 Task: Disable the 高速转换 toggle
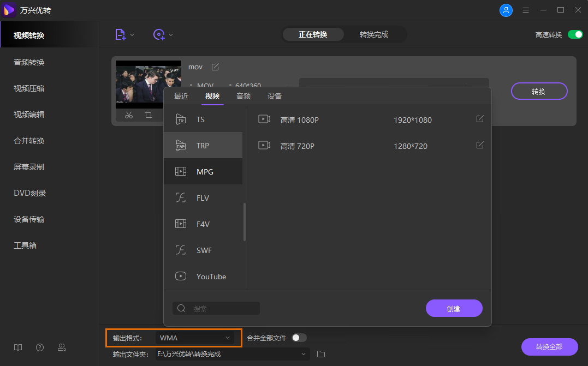575,34
